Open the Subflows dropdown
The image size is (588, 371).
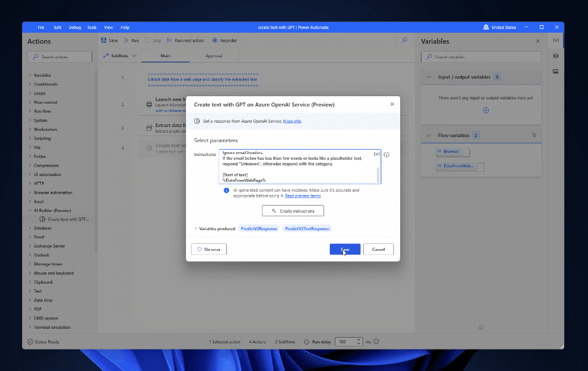coord(119,55)
